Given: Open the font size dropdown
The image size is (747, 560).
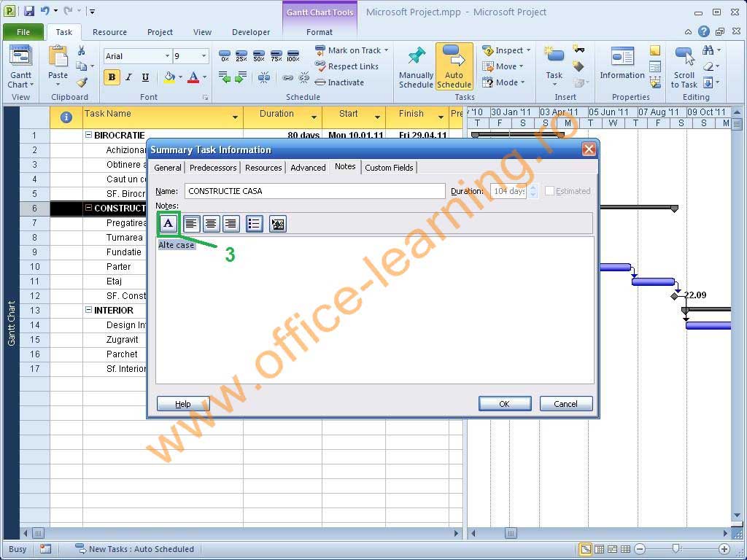Looking at the screenshot, I should tap(204, 56).
